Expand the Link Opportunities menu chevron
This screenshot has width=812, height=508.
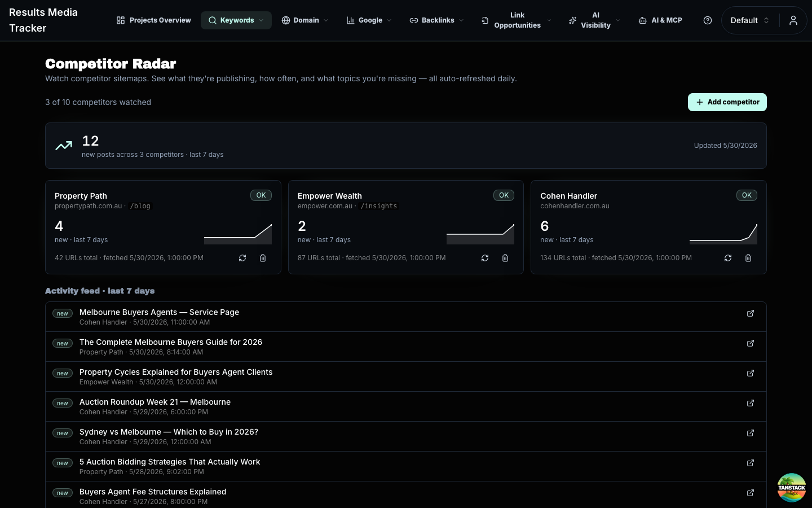tap(549, 20)
